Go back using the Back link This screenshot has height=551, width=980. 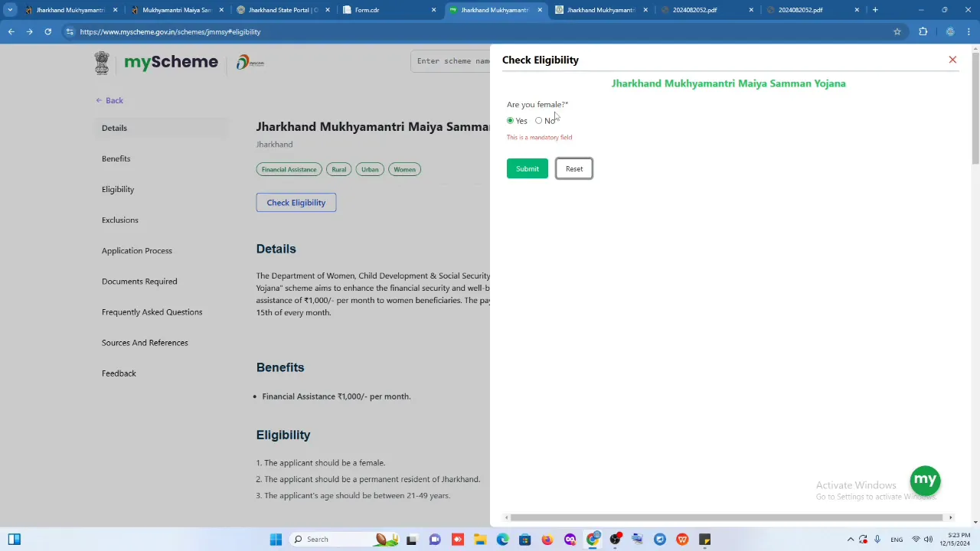(x=109, y=100)
